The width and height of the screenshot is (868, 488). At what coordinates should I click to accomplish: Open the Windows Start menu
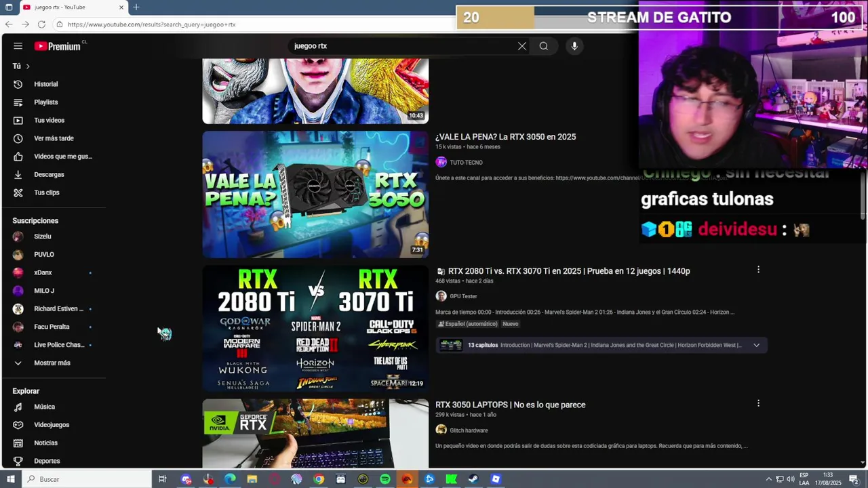[x=10, y=479]
